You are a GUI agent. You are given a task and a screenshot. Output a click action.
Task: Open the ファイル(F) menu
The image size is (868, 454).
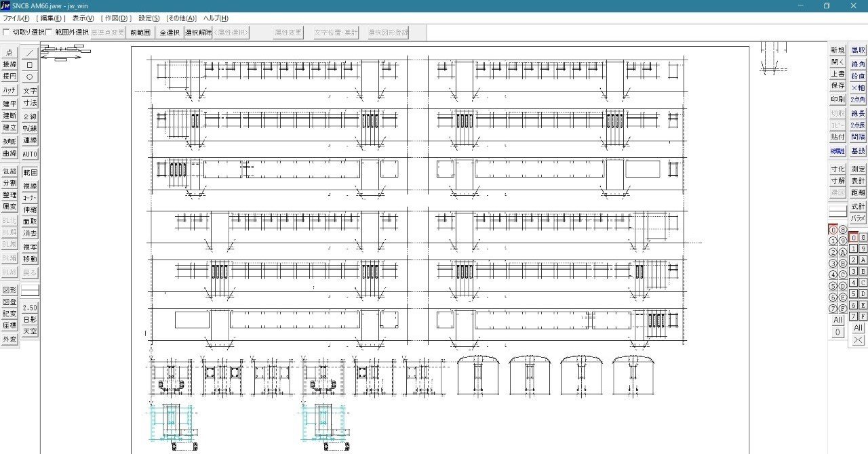(16, 18)
